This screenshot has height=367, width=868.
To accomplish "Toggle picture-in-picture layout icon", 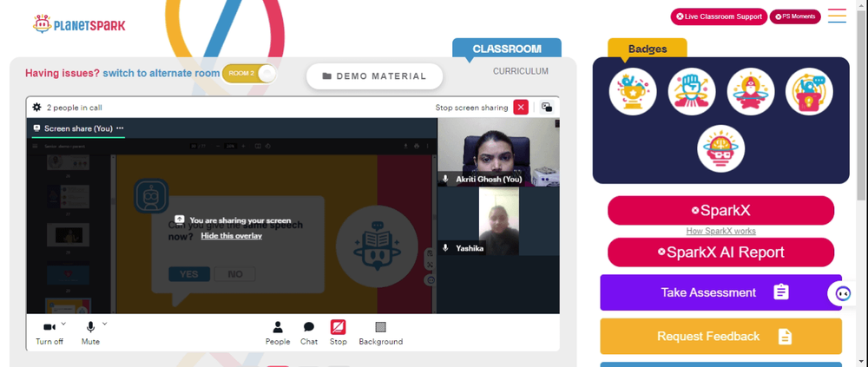I will click(547, 108).
